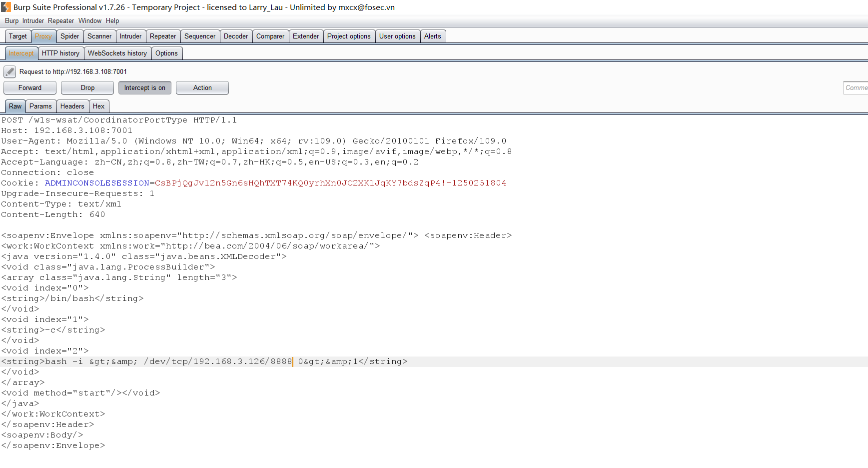Click the pencil edit target icon
This screenshot has height=468, width=868.
10,72
